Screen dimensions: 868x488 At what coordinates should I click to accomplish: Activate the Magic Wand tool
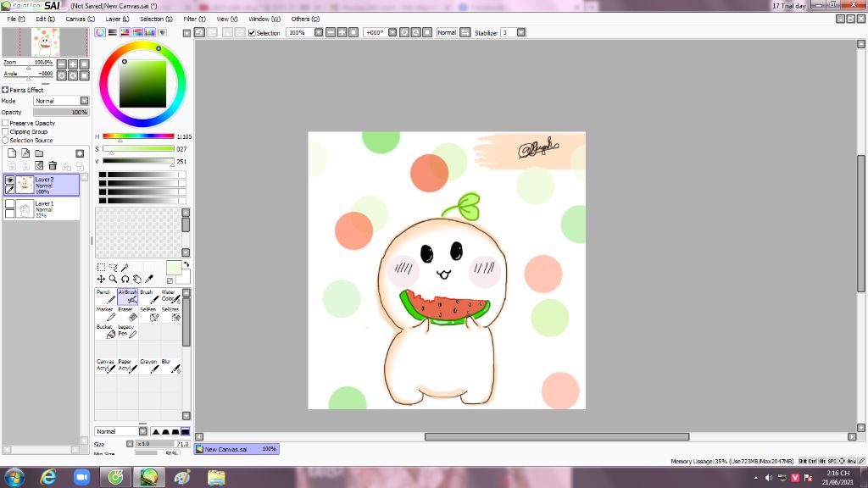click(x=125, y=267)
